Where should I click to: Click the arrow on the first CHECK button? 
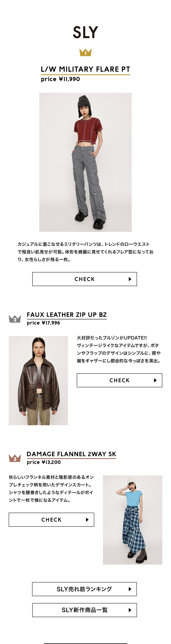[130, 279]
